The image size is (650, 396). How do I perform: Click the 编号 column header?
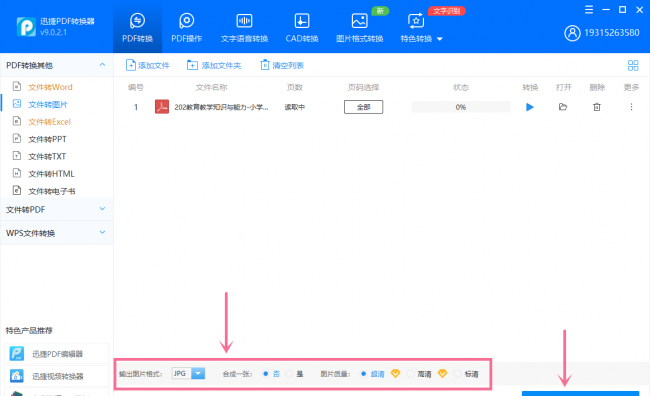pyautogui.click(x=136, y=87)
